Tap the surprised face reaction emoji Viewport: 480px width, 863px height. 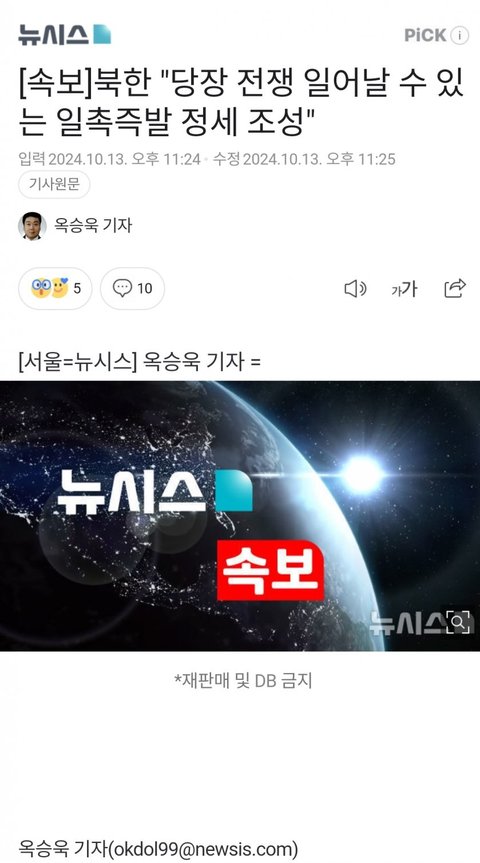click(x=41, y=288)
